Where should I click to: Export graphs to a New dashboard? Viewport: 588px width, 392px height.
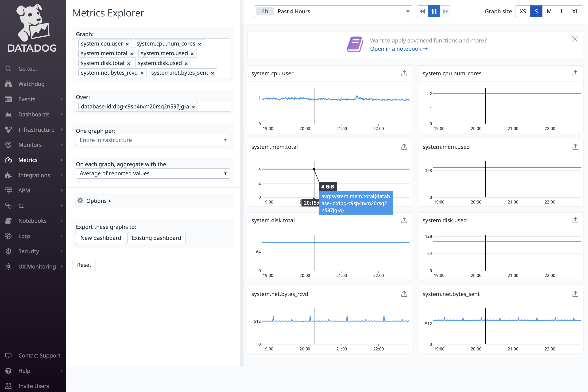[101, 238]
